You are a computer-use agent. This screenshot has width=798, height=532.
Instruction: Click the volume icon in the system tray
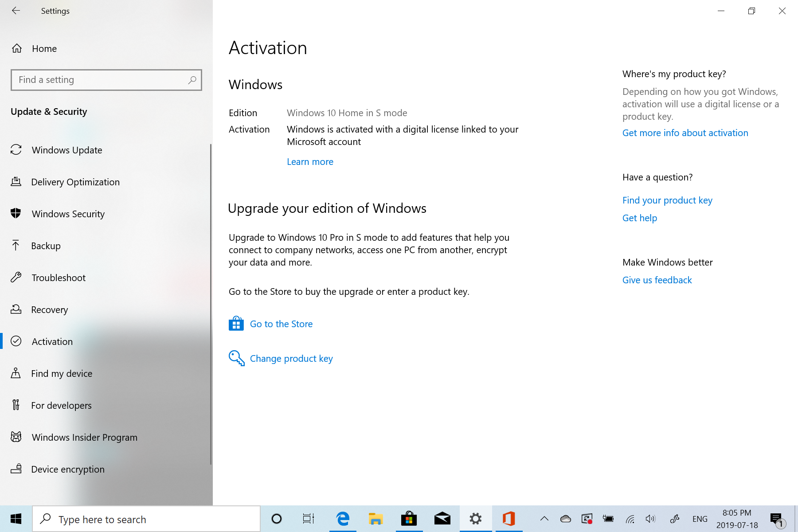(x=651, y=519)
